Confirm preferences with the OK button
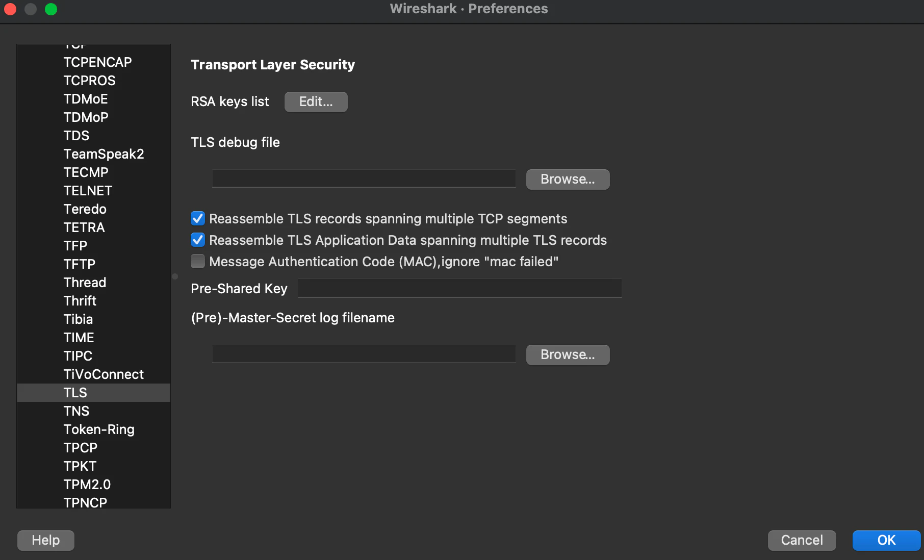This screenshot has height=560, width=924. [886, 541]
